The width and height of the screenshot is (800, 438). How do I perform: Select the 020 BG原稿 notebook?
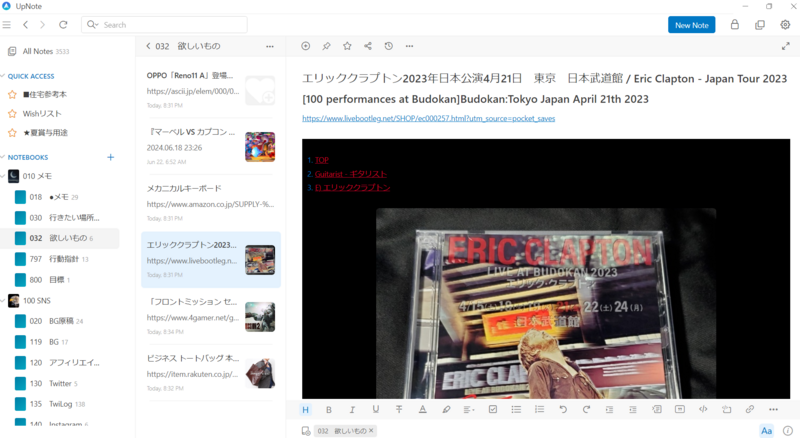56,321
